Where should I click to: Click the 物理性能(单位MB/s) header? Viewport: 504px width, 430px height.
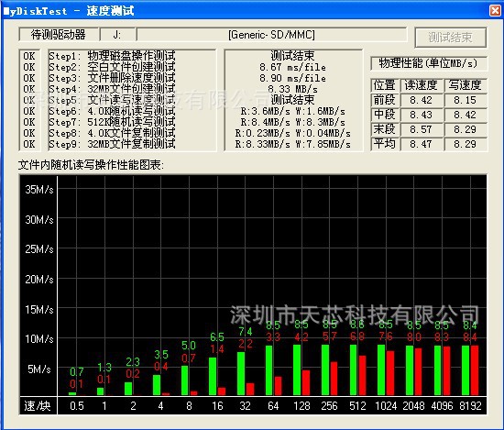pos(428,63)
